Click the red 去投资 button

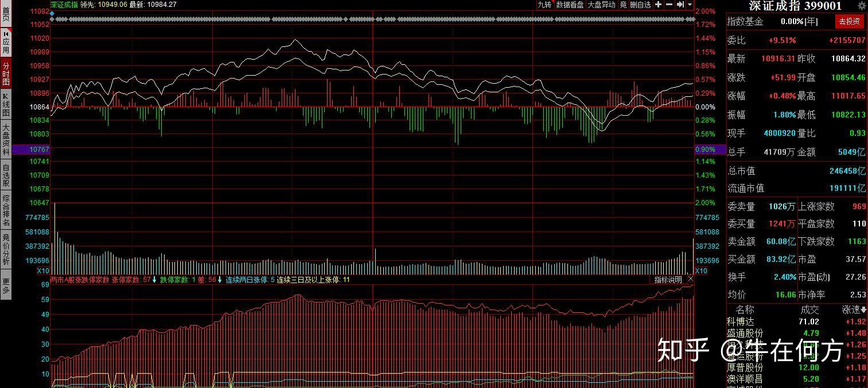[850, 22]
